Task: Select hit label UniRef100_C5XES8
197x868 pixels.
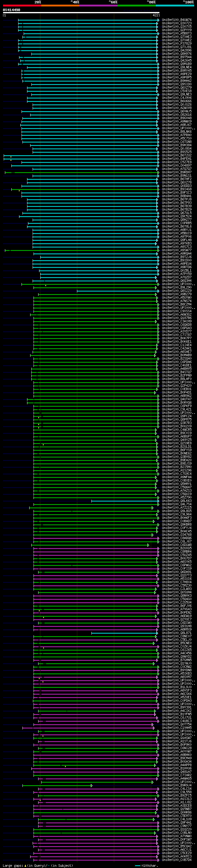Action: 177,91
